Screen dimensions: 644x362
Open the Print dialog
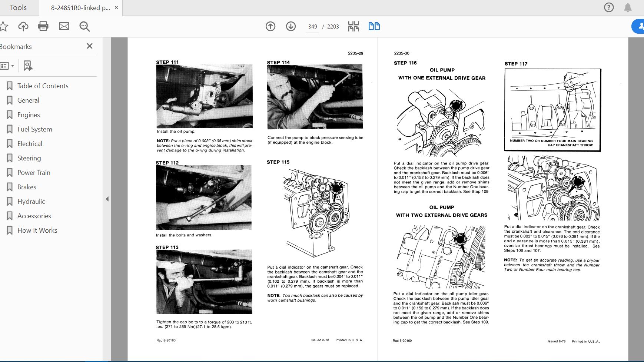(x=43, y=26)
